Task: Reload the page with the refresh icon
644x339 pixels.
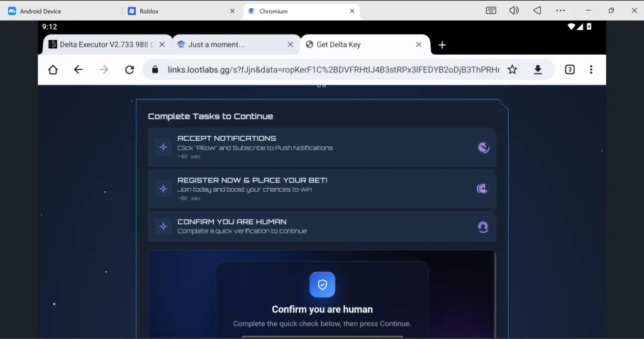Action: tap(130, 69)
